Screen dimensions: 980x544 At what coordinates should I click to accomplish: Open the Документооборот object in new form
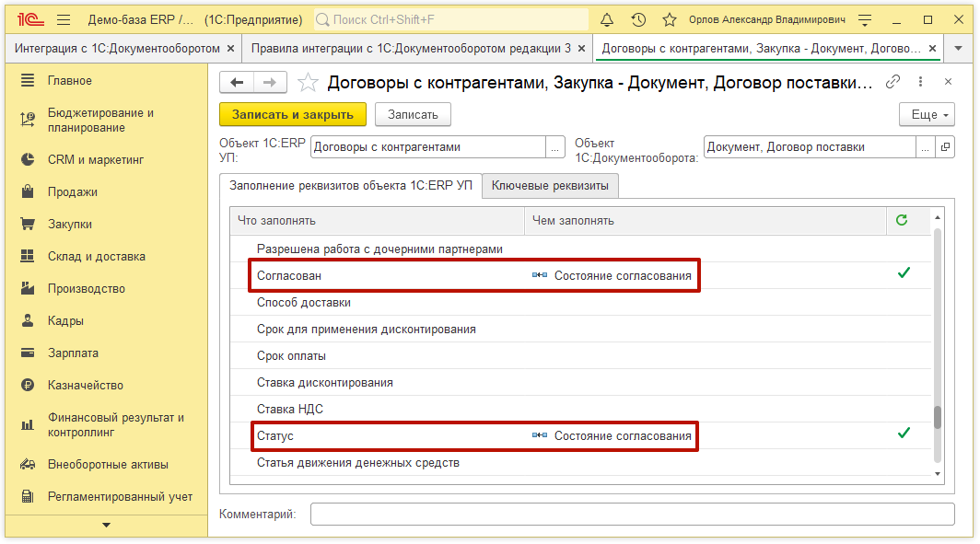pyautogui.click(x=945, y=146)
